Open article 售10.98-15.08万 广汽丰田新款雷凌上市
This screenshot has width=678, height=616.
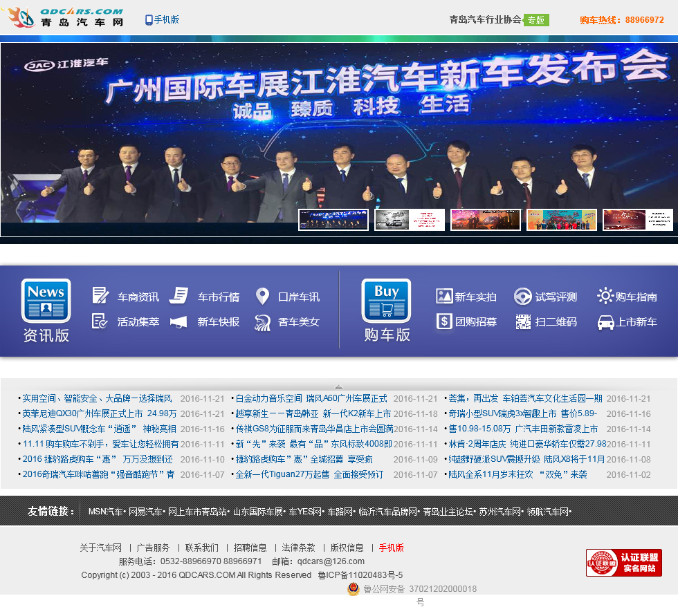[x=523, y=429]
